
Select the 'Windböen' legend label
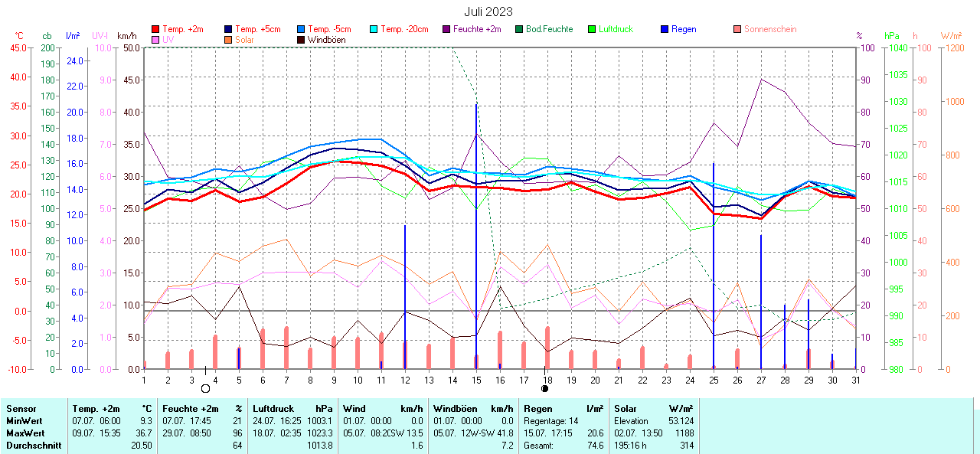coord(328,39)
